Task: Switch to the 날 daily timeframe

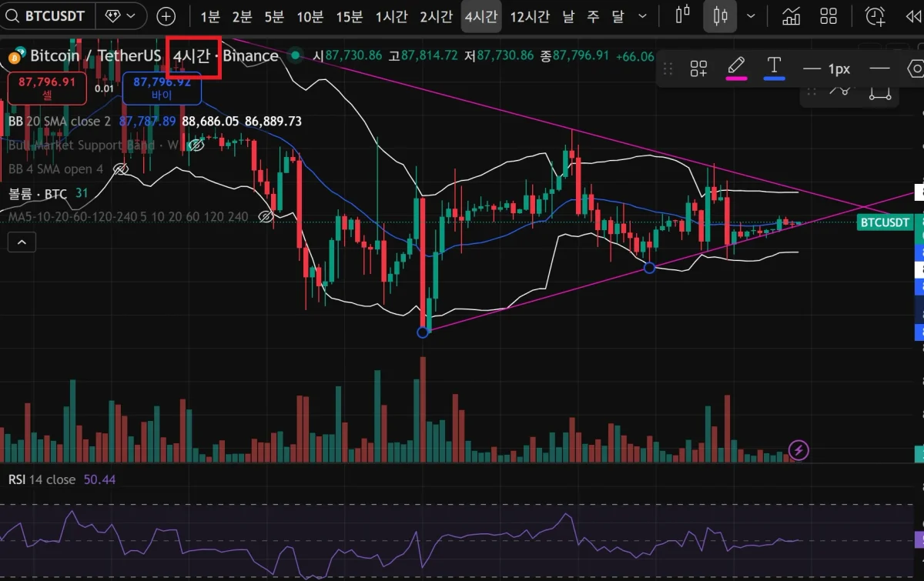Action: 568,16
